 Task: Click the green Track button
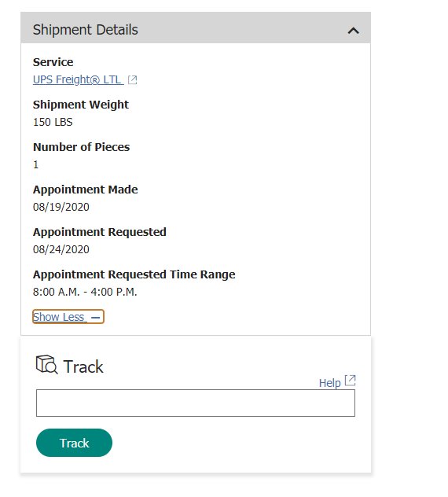pyautogui.click(x=74, y=443)
